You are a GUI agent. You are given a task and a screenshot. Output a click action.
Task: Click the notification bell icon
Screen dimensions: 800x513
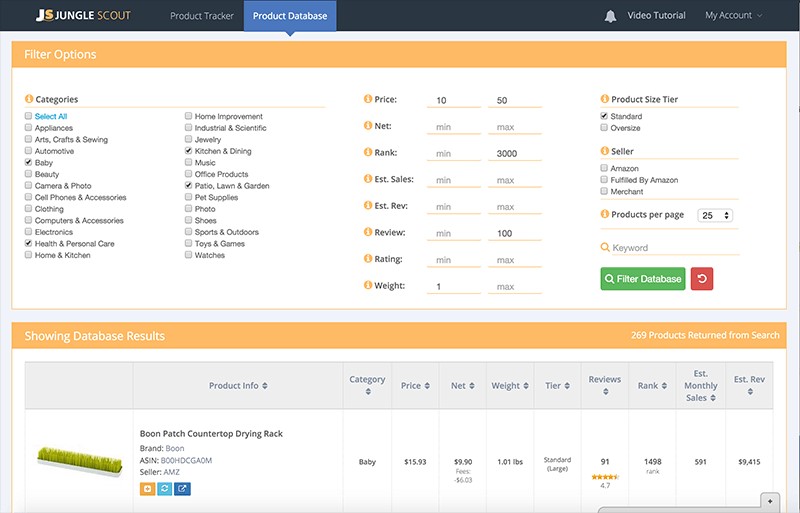[610, 16]
